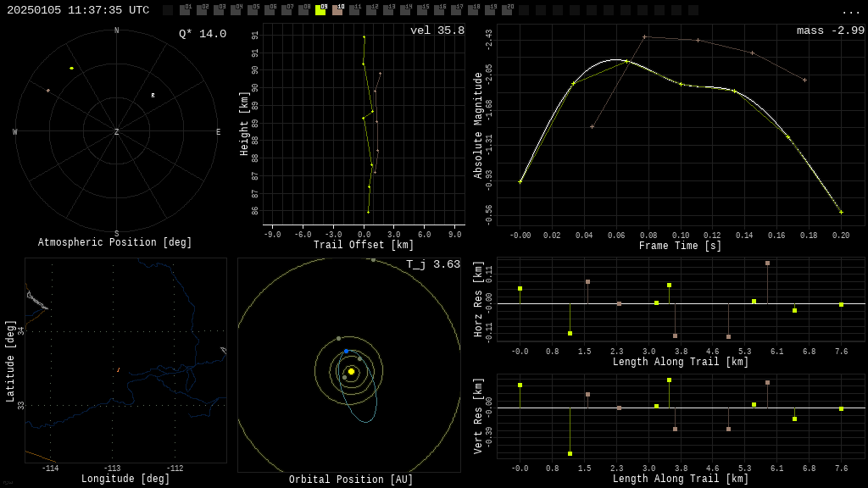
Task: Toggle station 05 square
Action: click(x=253, y=10)
